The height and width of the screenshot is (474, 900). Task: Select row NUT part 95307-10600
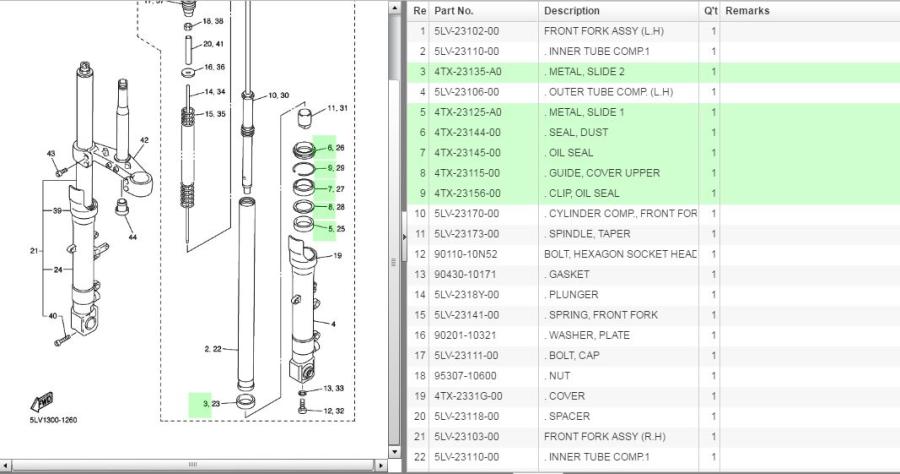pos(654,376)
